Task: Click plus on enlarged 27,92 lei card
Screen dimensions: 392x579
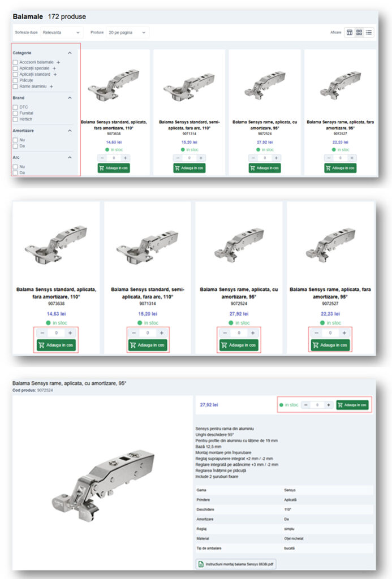Action: coord(253,332)
